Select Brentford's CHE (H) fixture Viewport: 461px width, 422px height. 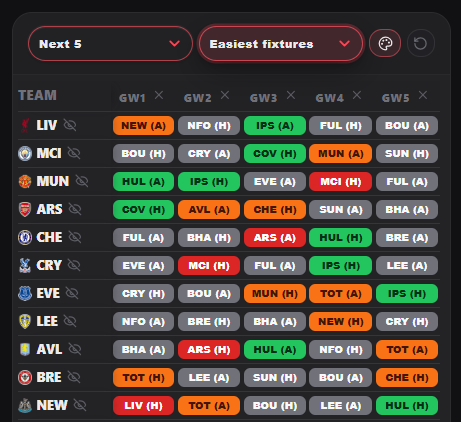(x=407, y=378)
